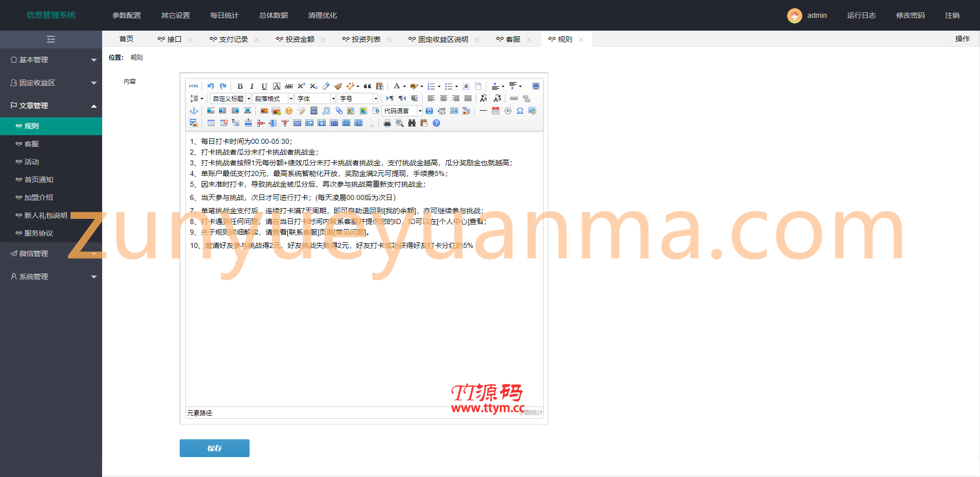Insert a table

tap(211, 123)
